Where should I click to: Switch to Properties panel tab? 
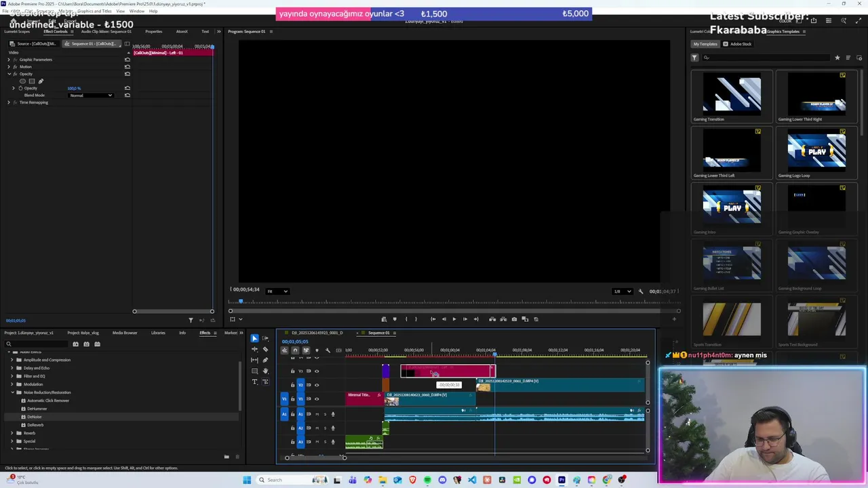pos(154,31)
